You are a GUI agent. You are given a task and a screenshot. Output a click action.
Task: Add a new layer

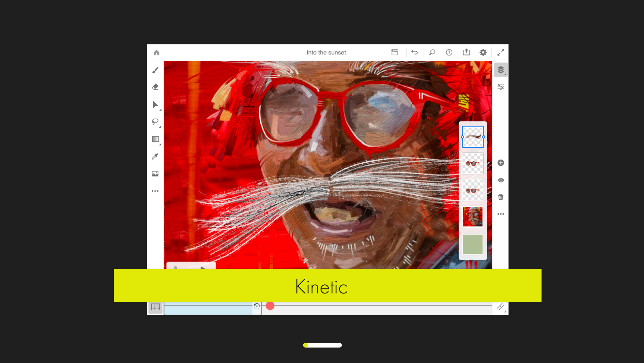coord(501,163)
